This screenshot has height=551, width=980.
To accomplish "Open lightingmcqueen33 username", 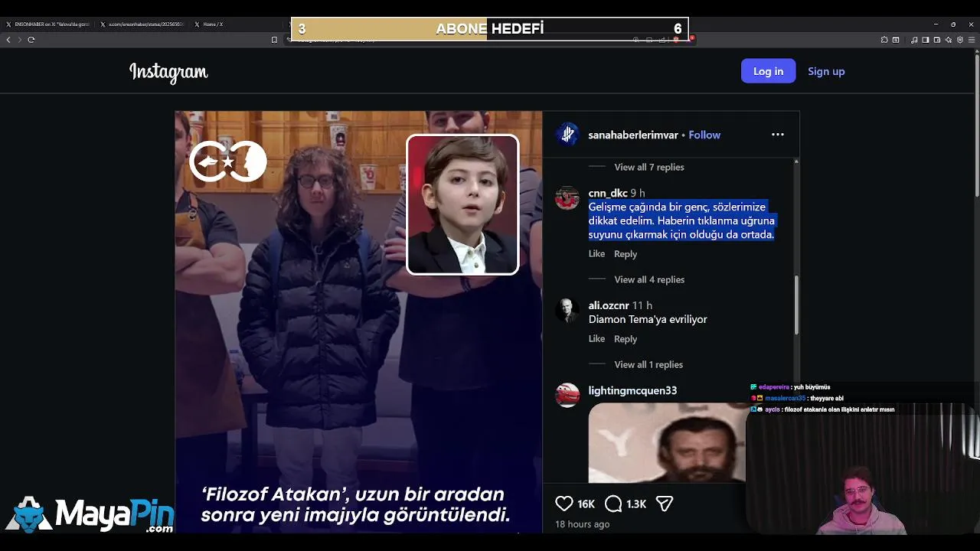I will 632,390.
